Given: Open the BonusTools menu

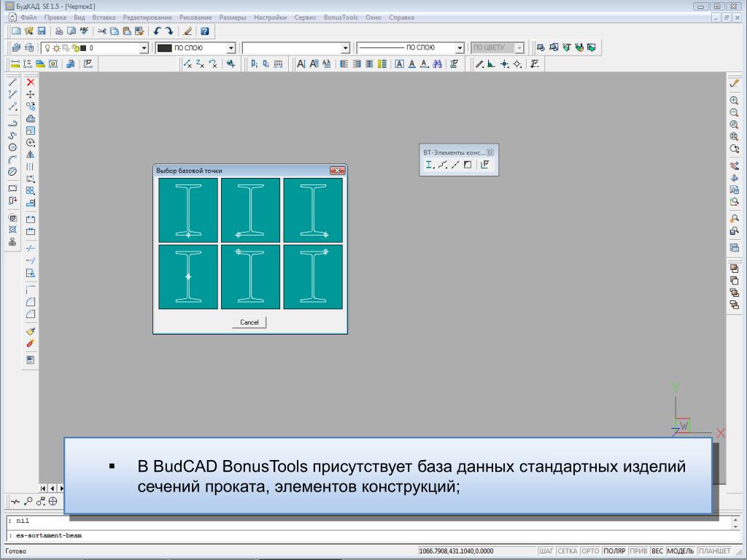Looking at the screenshot, I should [x=341, y=17].
